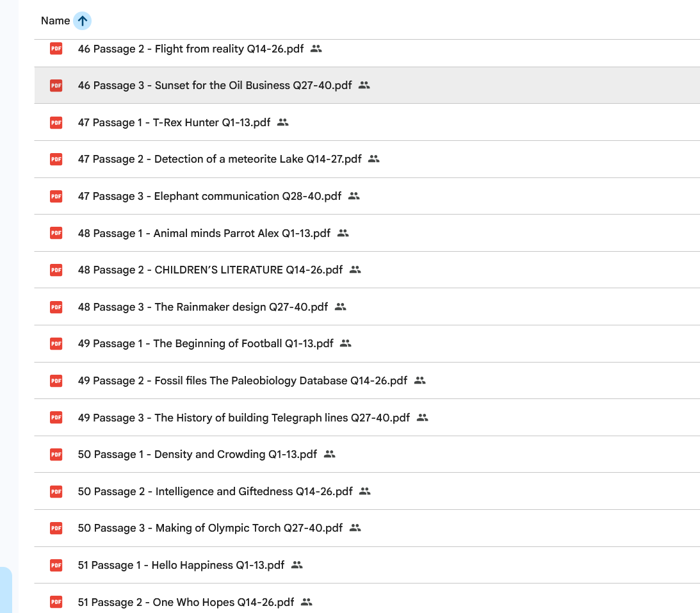
Task: Click the Name column header
Action: (55, 21)
